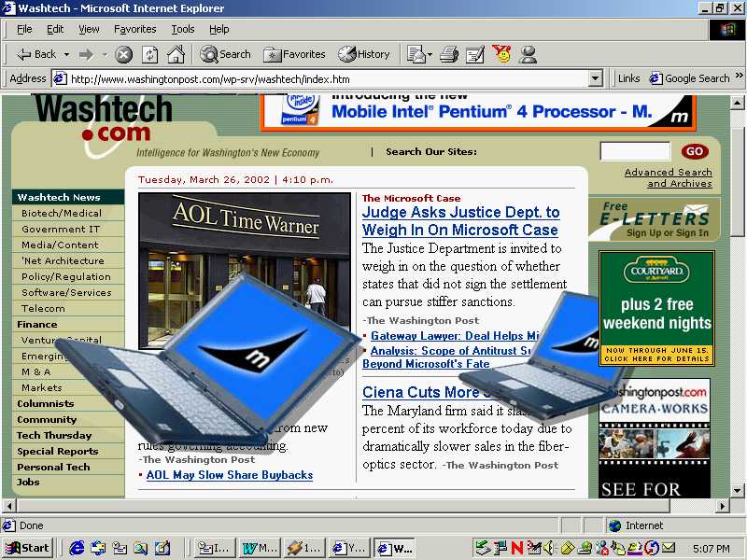
Task: Open the Software/Services section
Action: coord(66,292)
